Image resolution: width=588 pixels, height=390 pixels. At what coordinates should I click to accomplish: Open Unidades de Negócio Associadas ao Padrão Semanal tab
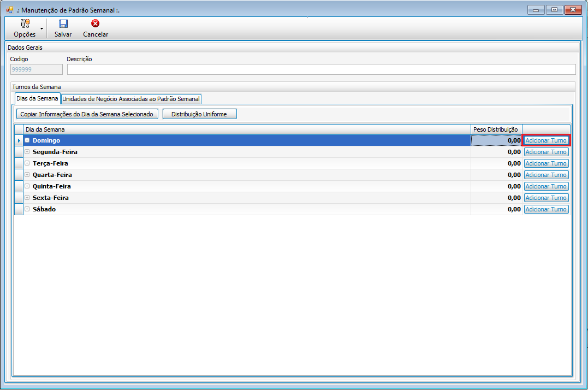point(131,99)
